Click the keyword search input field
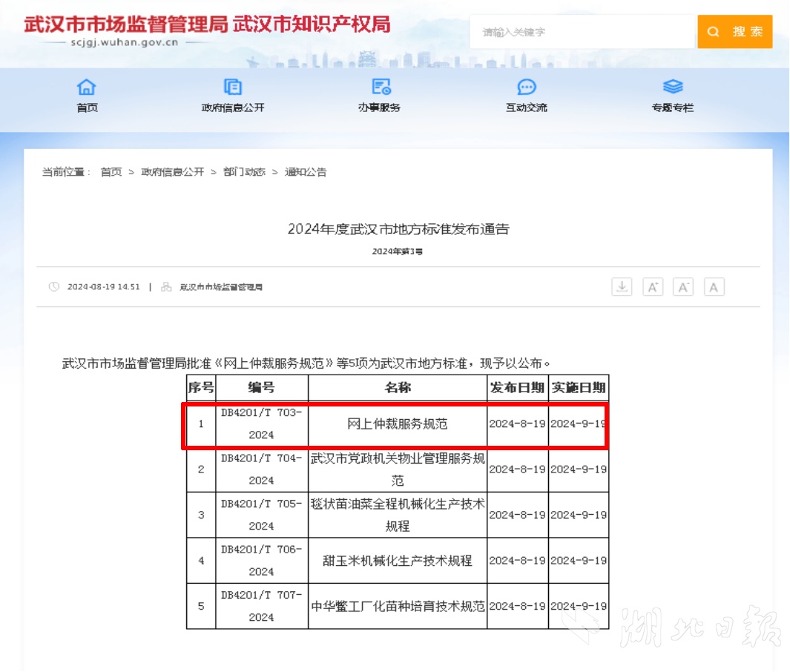Screen dimensions: 790x672 point(582,32)
